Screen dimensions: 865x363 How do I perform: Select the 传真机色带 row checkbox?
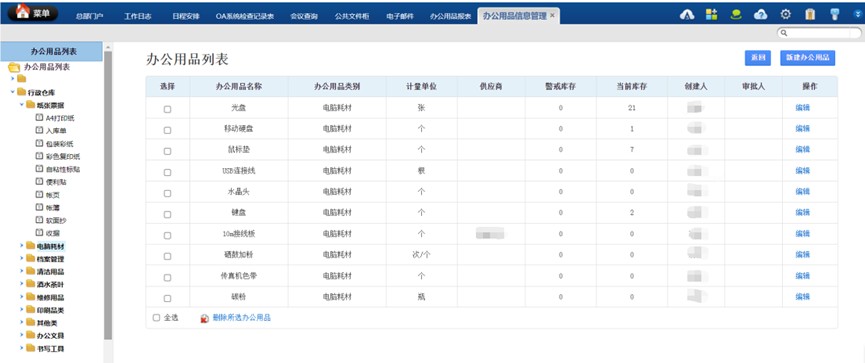pos(167,277)
